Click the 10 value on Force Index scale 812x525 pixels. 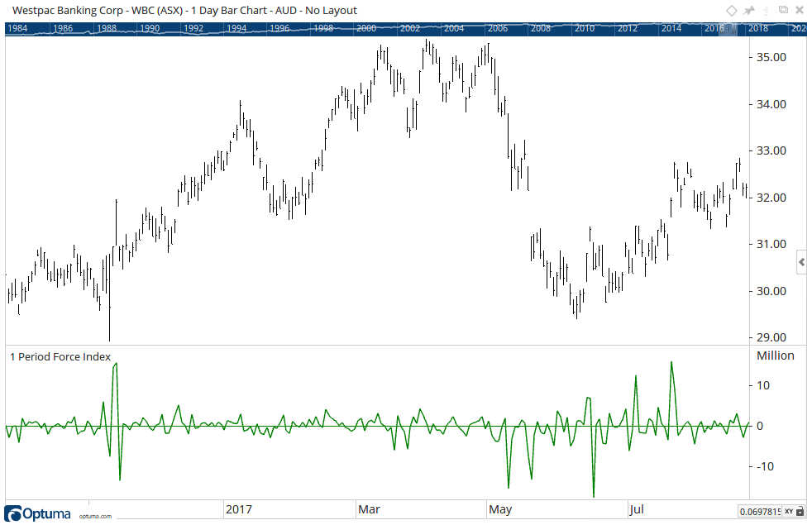pos(763,386)
